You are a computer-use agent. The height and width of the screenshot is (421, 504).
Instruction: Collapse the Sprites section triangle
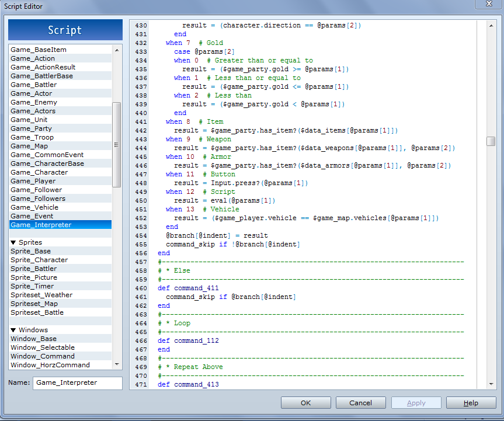(13, 242)
